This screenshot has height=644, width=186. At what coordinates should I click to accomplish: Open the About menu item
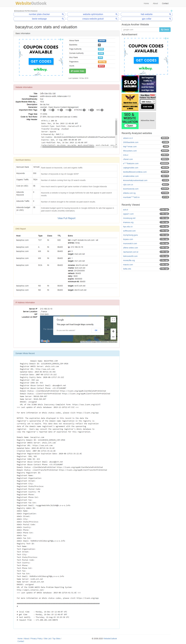click(155, 4)
